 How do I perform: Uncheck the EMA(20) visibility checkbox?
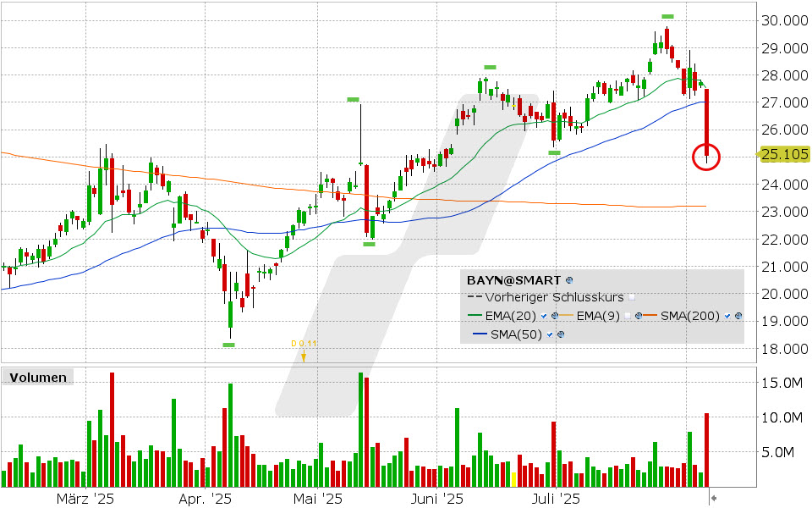544,316
